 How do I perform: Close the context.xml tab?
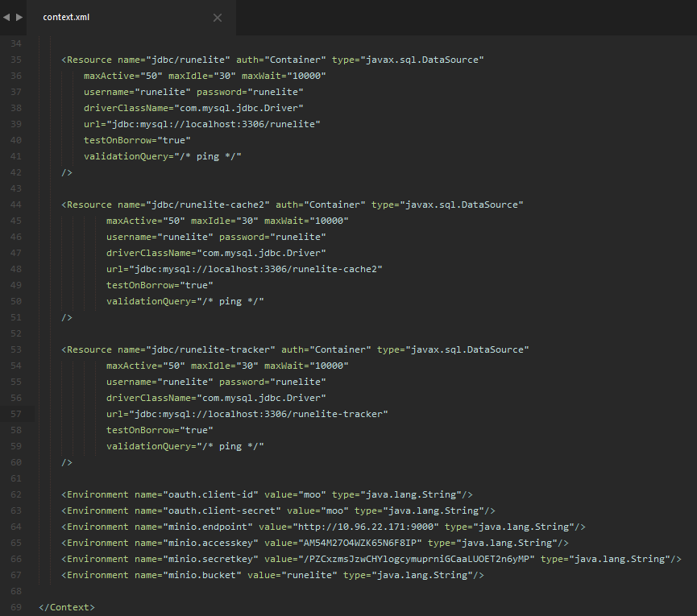pyautogui.click(x=218, y=16)
